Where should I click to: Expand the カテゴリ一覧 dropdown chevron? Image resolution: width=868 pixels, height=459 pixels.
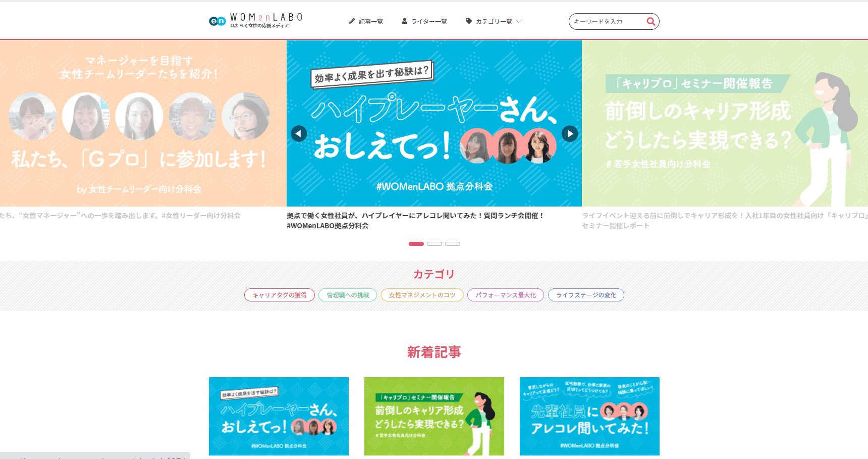519,21
